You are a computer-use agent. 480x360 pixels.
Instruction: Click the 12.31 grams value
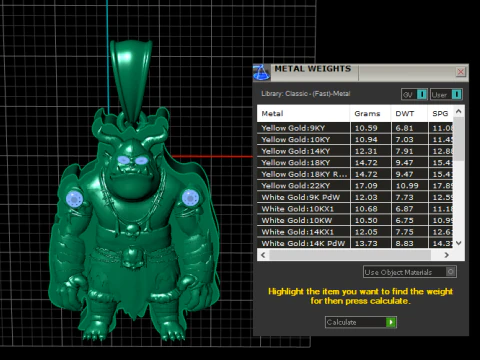click(366, 151)
